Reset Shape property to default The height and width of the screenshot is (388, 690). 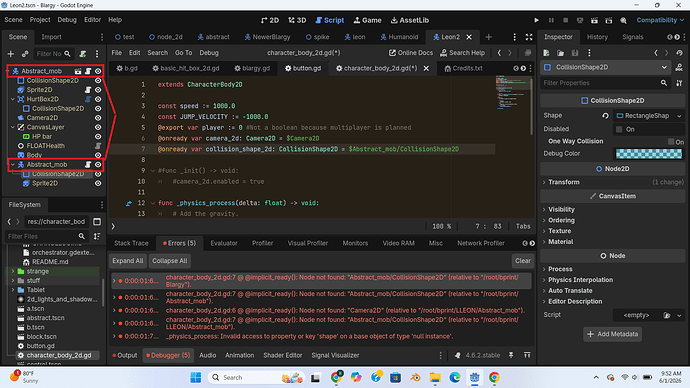click(606, 116)
